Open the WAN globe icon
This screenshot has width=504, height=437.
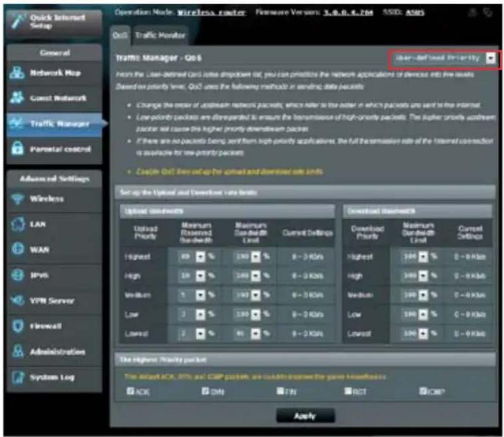[18, 249]
